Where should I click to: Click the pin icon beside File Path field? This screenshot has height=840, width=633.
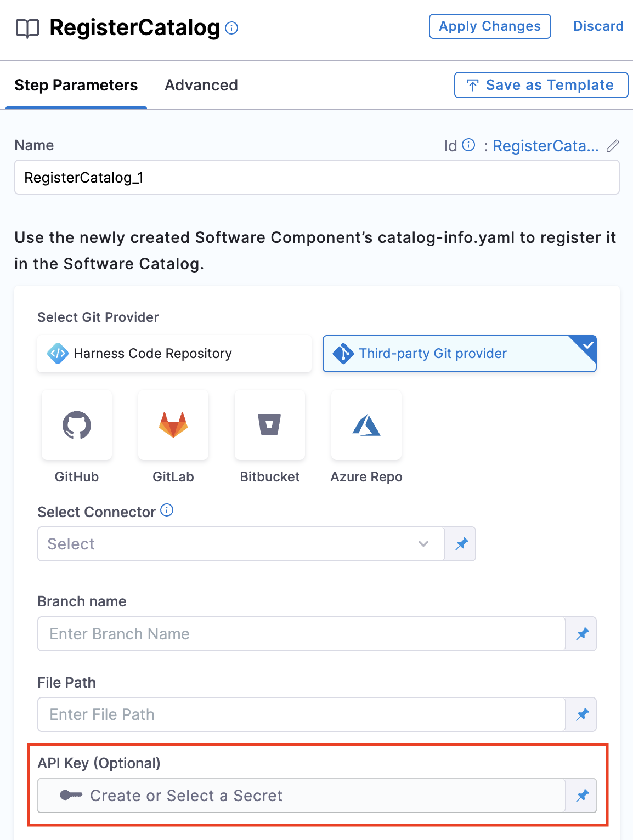click(582, 714)
